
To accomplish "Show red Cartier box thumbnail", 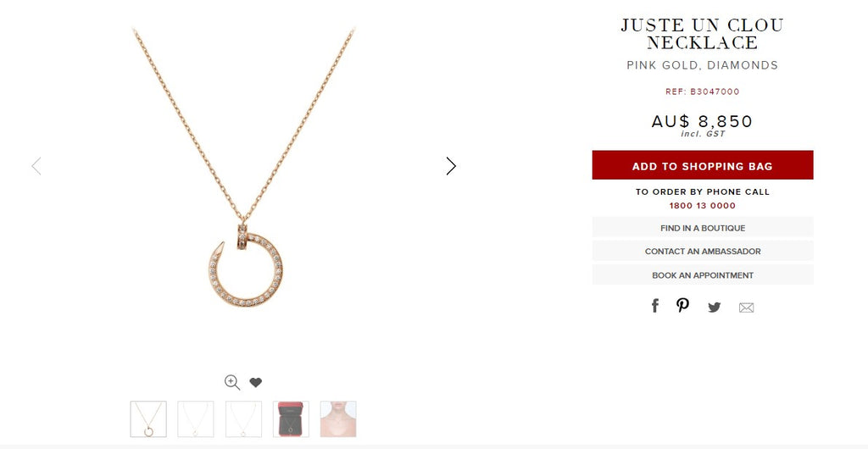I will tap(291, 419).
